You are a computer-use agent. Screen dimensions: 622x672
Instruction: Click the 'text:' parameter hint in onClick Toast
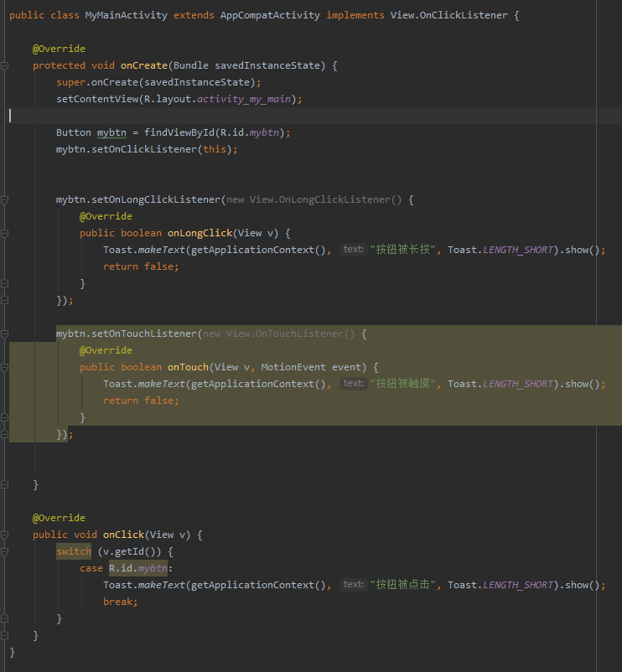point(354,585)
